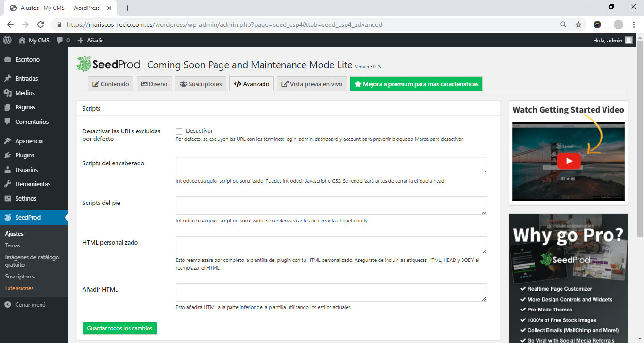The height and width of the screenshot is (343, 644).
Task: Switch to the Diseño tab
Action: pos(155,84)
